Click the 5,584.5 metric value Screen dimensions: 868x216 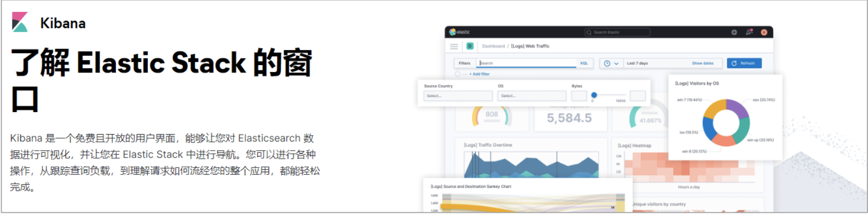click(569, 118)
